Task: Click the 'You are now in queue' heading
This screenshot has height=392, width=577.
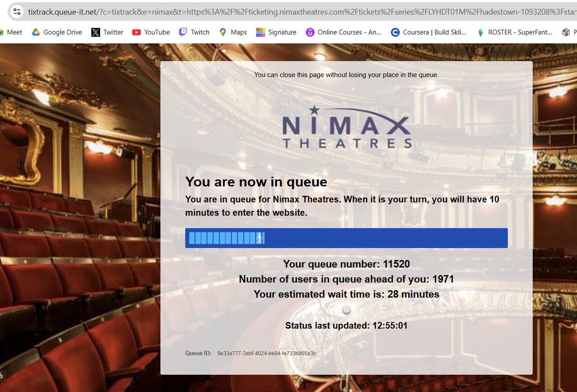Action: click(256, 182)
